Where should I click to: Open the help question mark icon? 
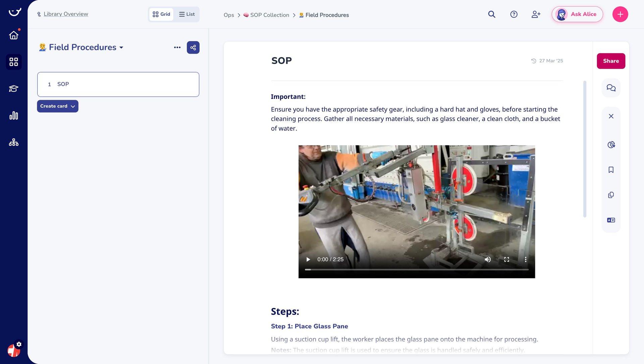coord(514,14)
